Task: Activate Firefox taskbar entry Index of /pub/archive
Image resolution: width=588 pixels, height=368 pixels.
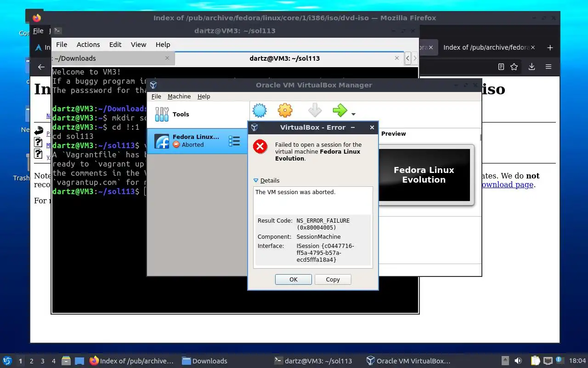Action: pos(132,361)
